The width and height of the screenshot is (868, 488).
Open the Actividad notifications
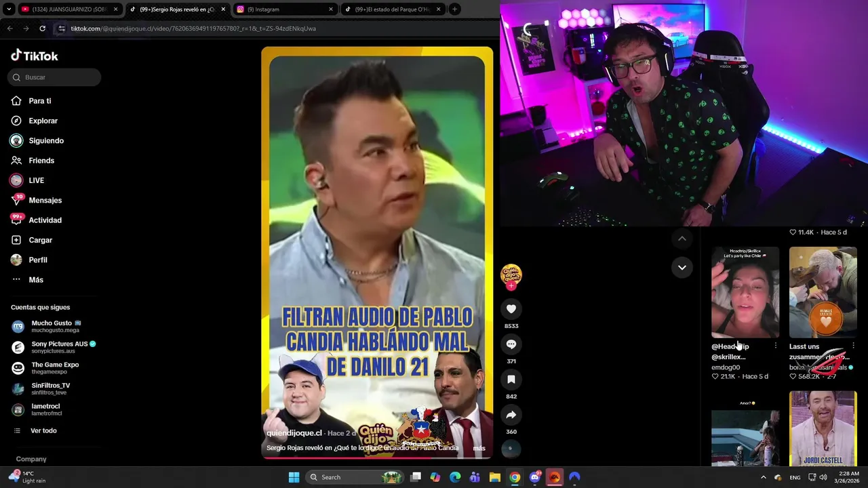point(45,220)
